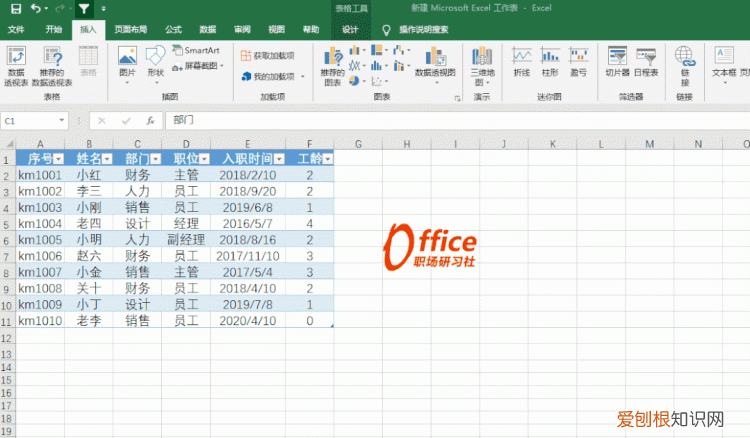Open the 序号 column filter dropdown
This screenshot has width=750, height=438.
(x=58, y=159)
